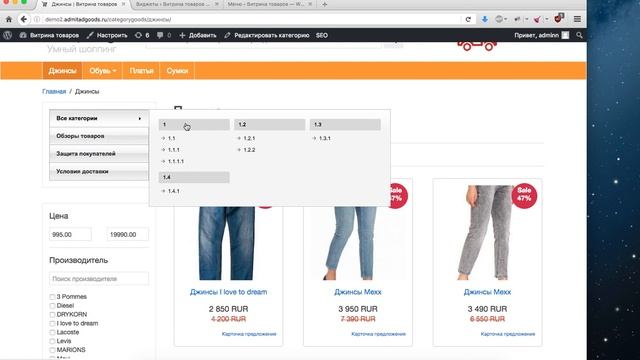
Task: Open subcategory '1.2.2' in flyout
Action: (x=249, y=150)
